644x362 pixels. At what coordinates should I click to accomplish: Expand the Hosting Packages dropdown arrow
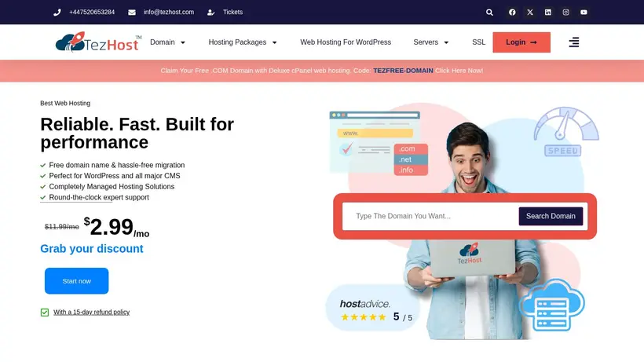point(275,42)
